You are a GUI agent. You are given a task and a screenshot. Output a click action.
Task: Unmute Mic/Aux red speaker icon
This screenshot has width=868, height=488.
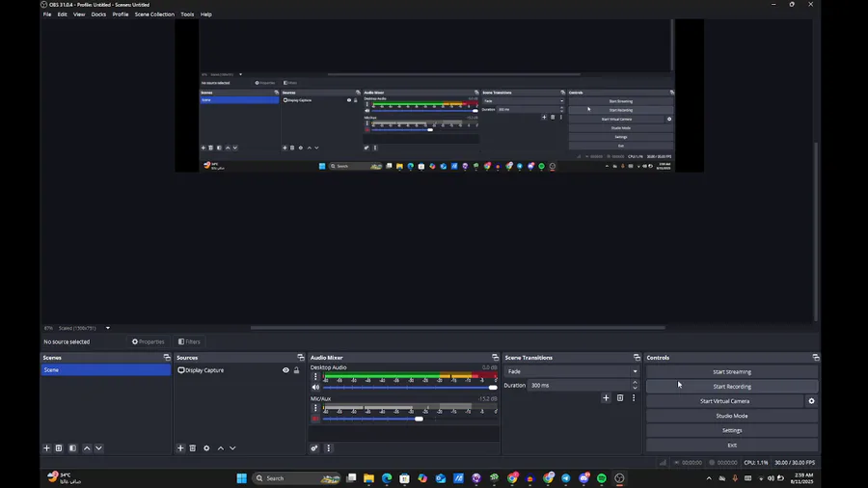pos(315,419)
